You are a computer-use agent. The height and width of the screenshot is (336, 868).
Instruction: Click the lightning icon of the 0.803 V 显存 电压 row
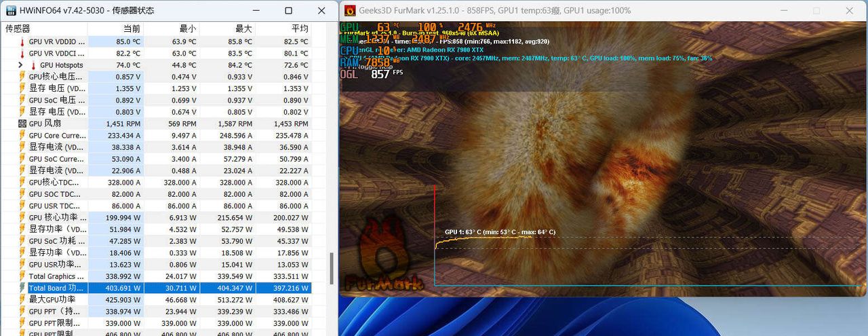pyautogui.click(x=22, y=111)
